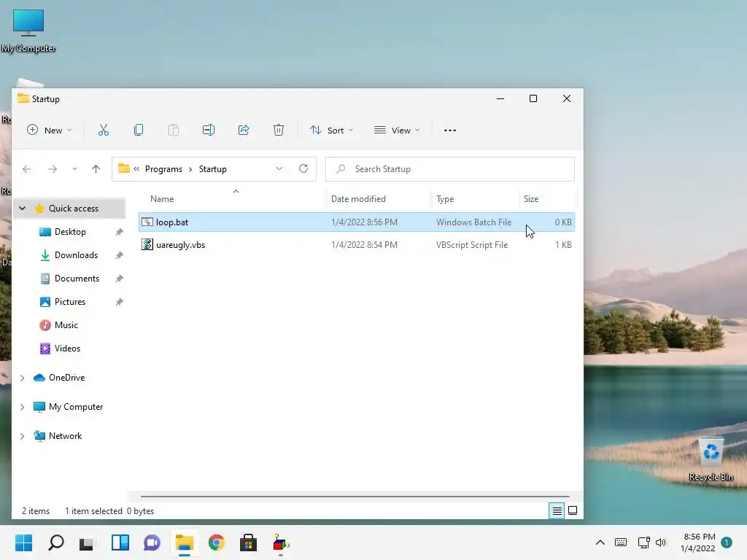This screenshot has height=560, width=747.
Task: Open the Windows Start menu
Action: point(24,542)
